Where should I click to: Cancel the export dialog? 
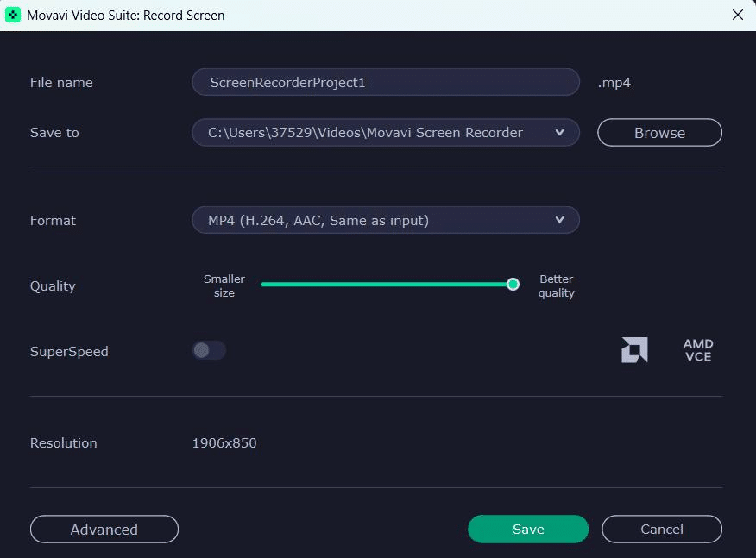point(662,530)
